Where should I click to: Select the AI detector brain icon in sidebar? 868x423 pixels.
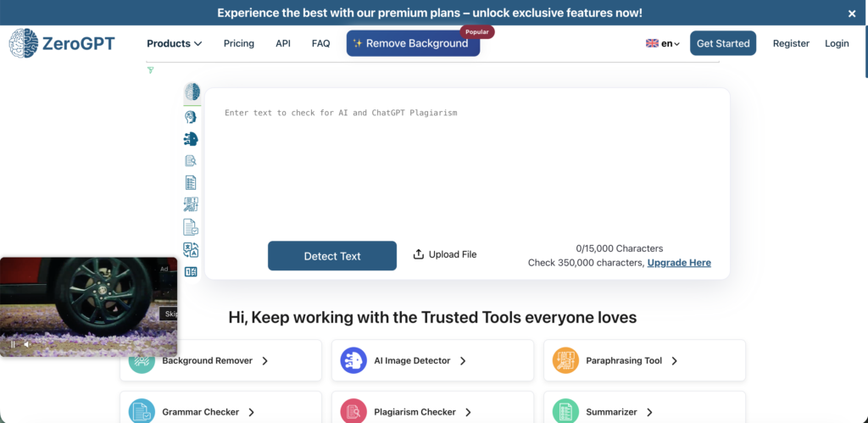(192, 92)
